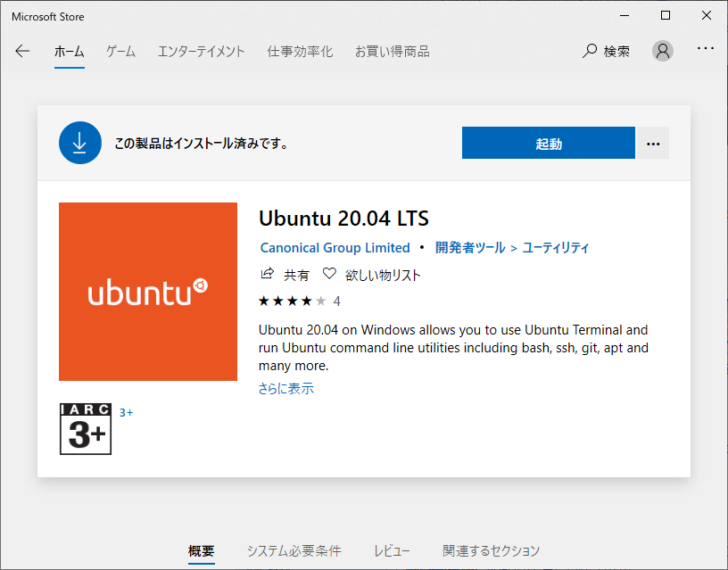728x570 pixels.
Task: Click the Ubuntu orange app logo
Action: click(x=148, y=292)
